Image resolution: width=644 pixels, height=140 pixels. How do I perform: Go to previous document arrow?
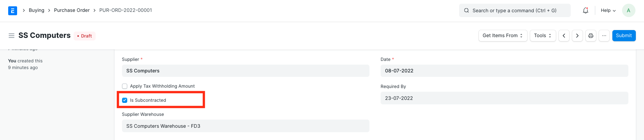tap(564, 36)
